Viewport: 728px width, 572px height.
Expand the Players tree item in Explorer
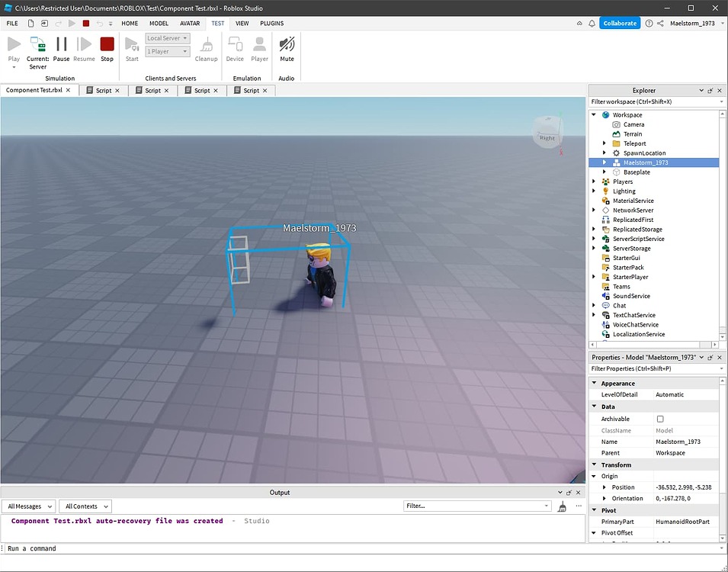point(594,182)
